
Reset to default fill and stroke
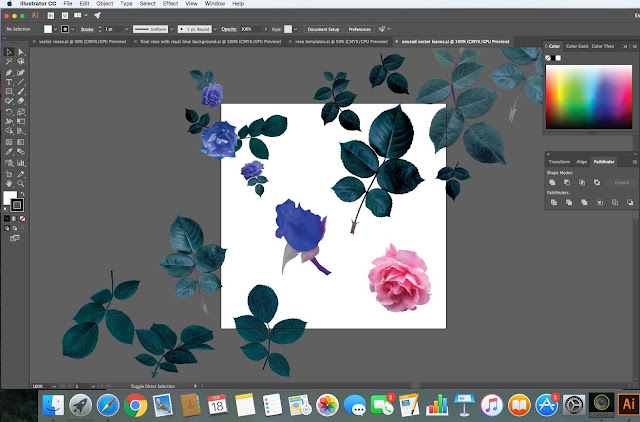(5, 209)
